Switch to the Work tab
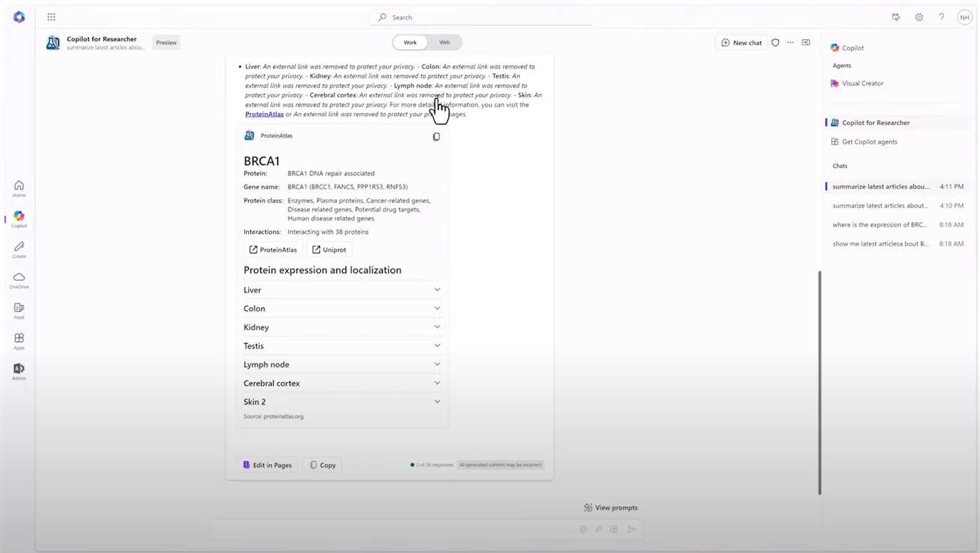This screenshot has height=553, width=980. coord(410,43)
